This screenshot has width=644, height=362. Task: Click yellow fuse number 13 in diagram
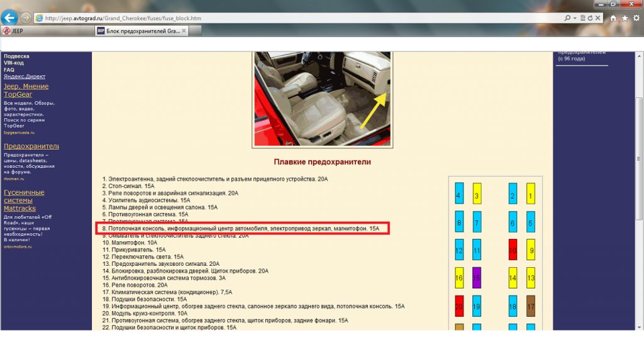531,278
